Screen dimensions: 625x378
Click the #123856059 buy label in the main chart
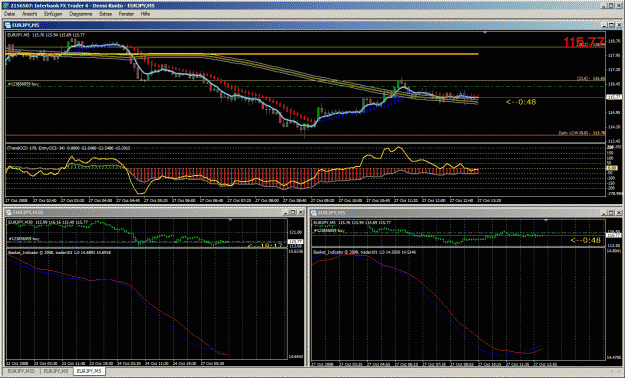[23, 85]
